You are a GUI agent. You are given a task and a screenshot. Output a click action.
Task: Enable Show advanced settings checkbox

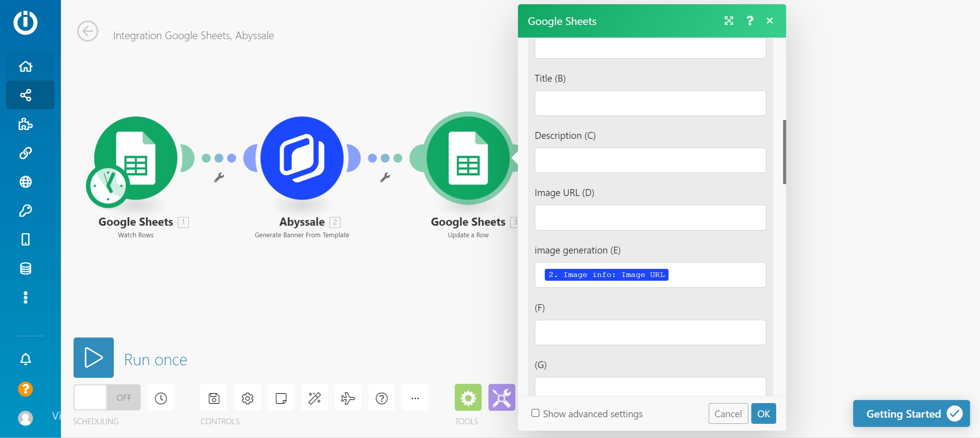tap(536, 413)
